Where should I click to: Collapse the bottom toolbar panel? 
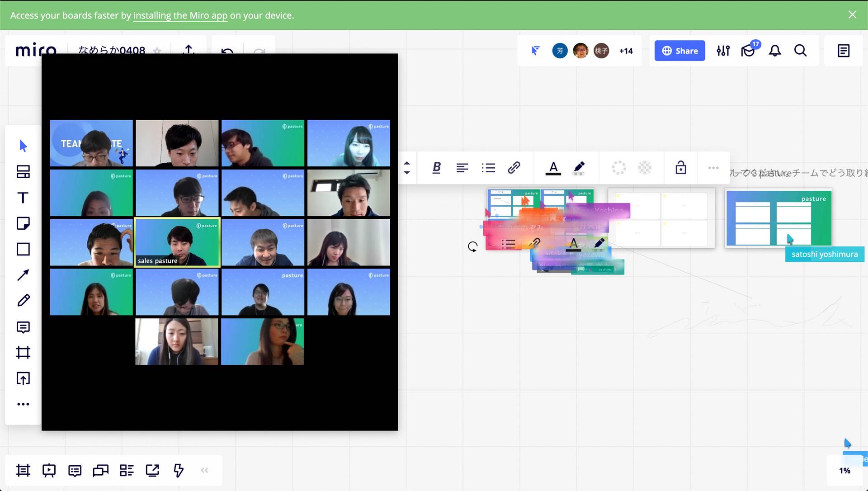pyautogui.click(x=204, y=471)
